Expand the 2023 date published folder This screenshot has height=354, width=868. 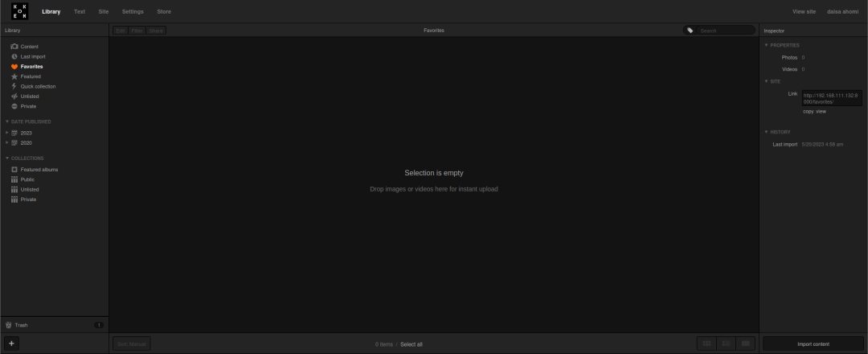pyautogui.click(x=7, y=133)
